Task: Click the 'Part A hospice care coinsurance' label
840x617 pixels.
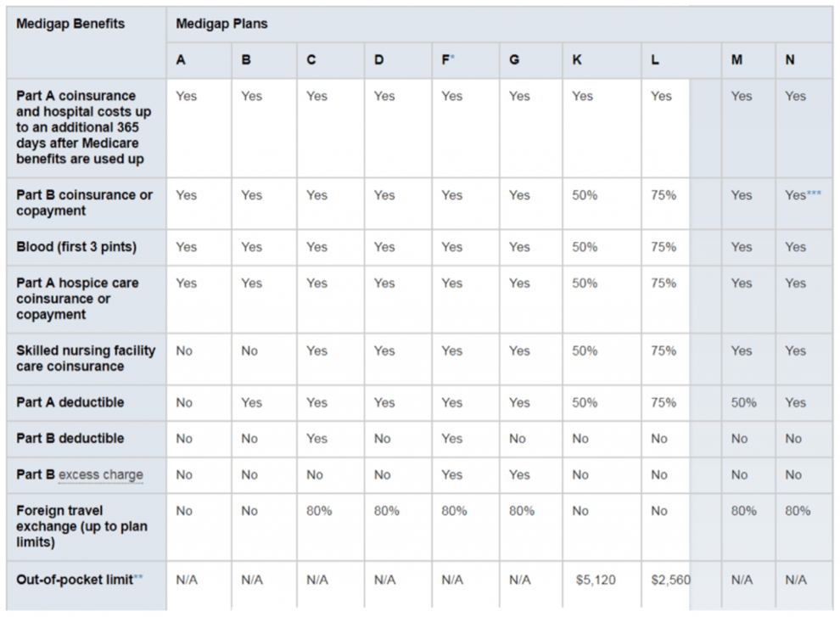Action: click(x=76, y=299)
